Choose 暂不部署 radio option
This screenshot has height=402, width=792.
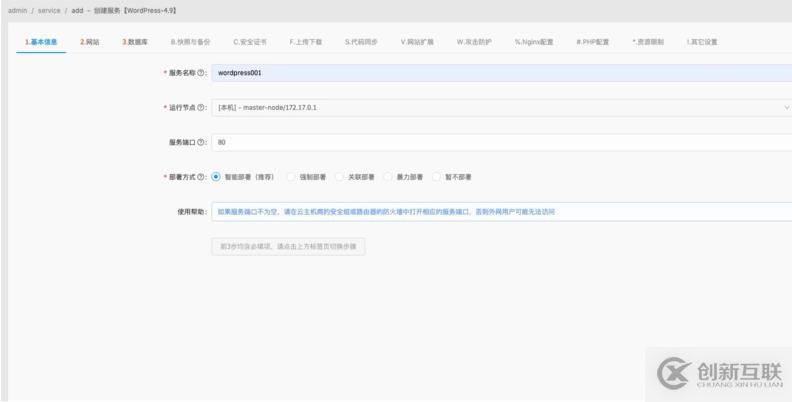pos(436,177)
